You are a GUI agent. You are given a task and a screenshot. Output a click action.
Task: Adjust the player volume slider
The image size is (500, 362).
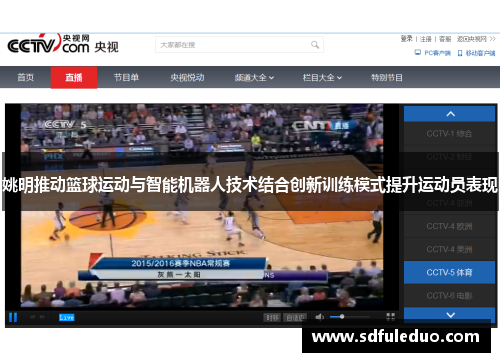point(349,317)
